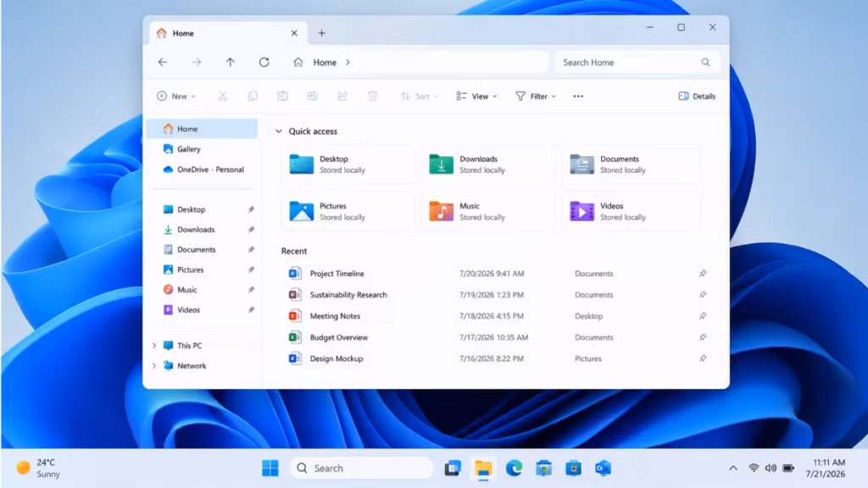Click the Share icon in toolbar

click(x=342, y=97)
